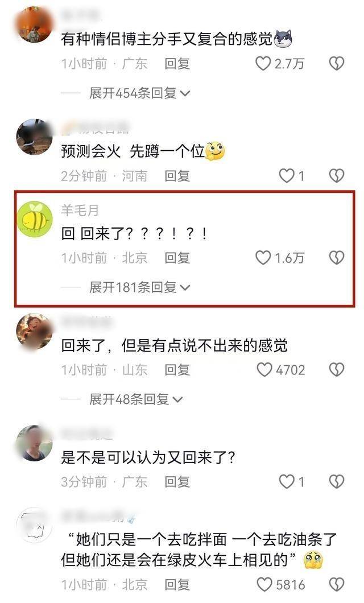Tap 回复 under 羊毛月's comment
Screen dimensions: 364x603
coord(177,258)
